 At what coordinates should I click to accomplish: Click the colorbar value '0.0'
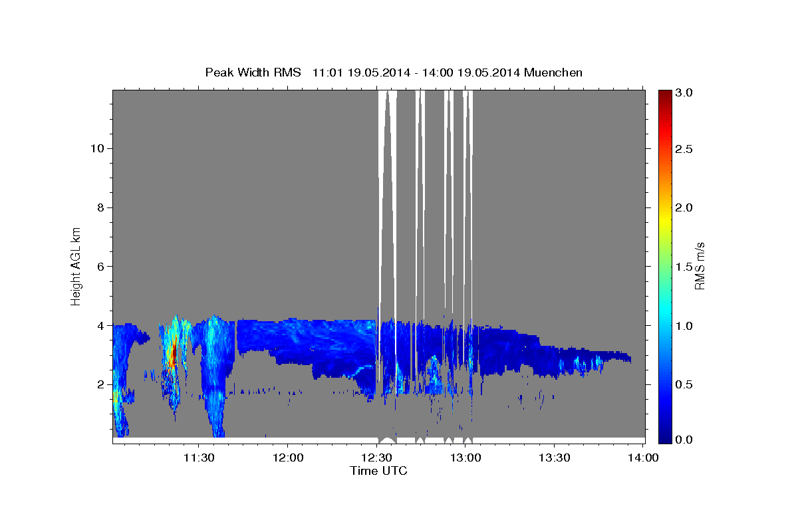686,440
